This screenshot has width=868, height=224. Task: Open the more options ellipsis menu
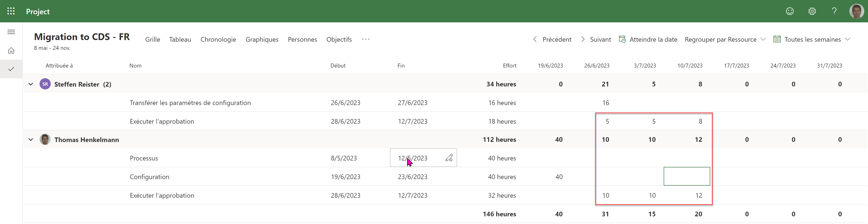click(366, 40)
